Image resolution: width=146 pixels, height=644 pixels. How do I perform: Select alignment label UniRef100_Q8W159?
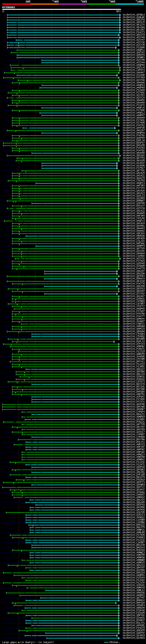133,354
